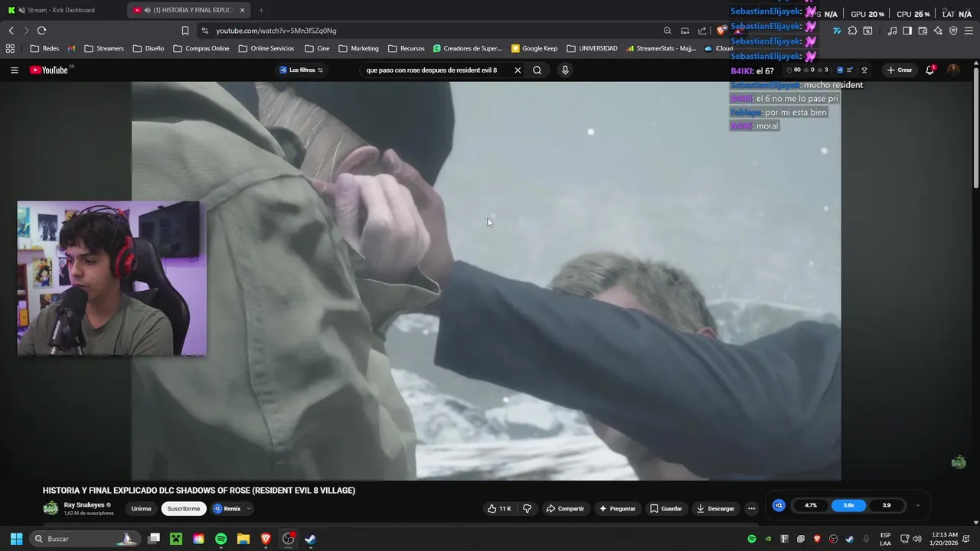Open more actions three-dot menu
The width and height of the screenshot is (980, 551).
coord(751,508)
